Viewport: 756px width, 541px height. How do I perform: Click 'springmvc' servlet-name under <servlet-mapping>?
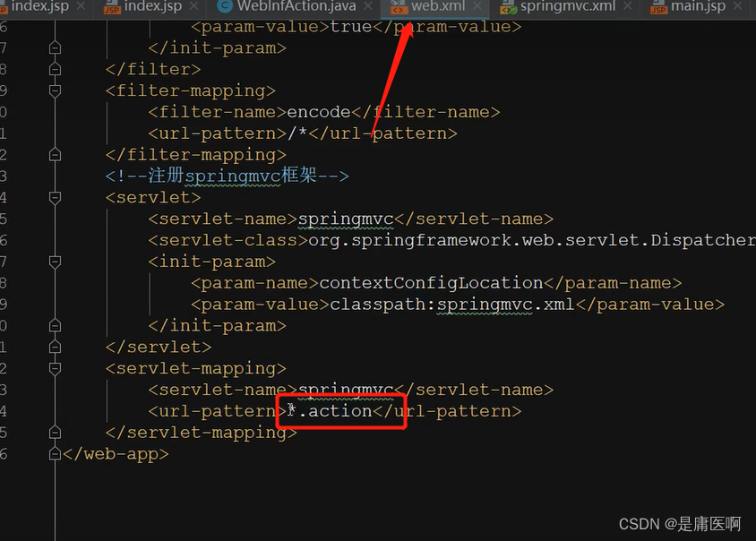point(346,390)
